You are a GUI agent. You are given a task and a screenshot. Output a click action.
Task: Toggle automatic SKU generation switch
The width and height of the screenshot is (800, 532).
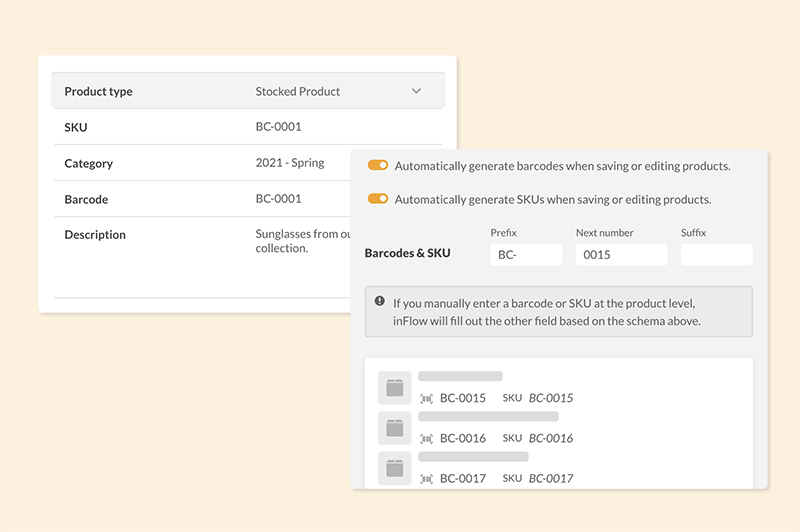pos(378,199)
